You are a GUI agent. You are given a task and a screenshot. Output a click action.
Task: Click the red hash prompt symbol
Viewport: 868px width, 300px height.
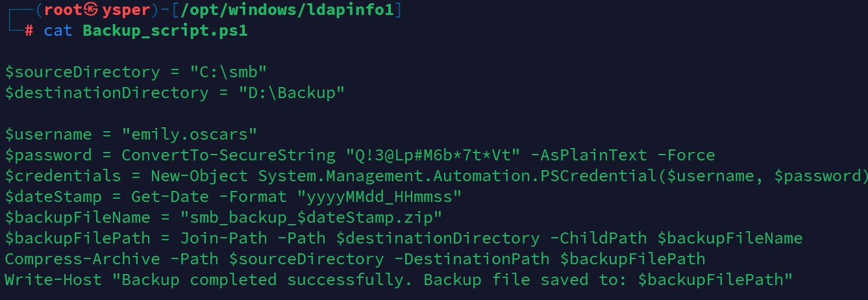29,31
